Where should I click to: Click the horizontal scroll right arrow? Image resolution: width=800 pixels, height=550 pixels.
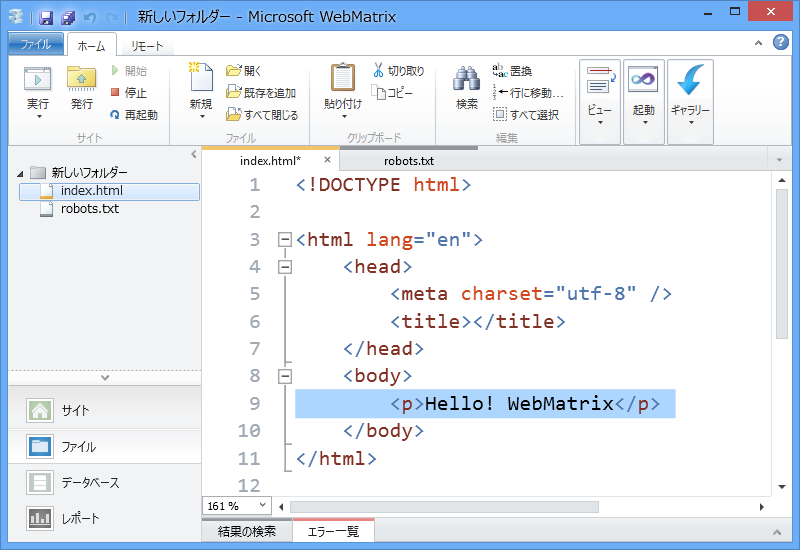762,507
